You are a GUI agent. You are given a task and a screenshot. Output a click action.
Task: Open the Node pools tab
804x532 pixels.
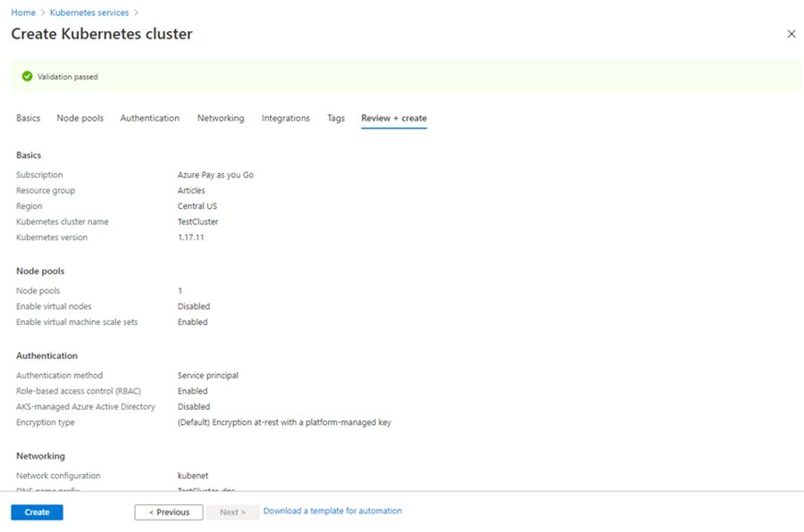coord(80,117)
